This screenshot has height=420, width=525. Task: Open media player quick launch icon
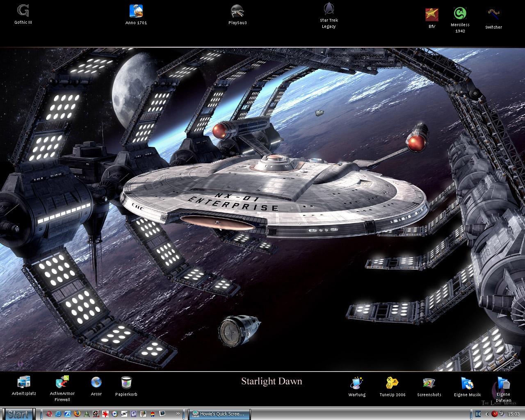(x=115, y=414)
